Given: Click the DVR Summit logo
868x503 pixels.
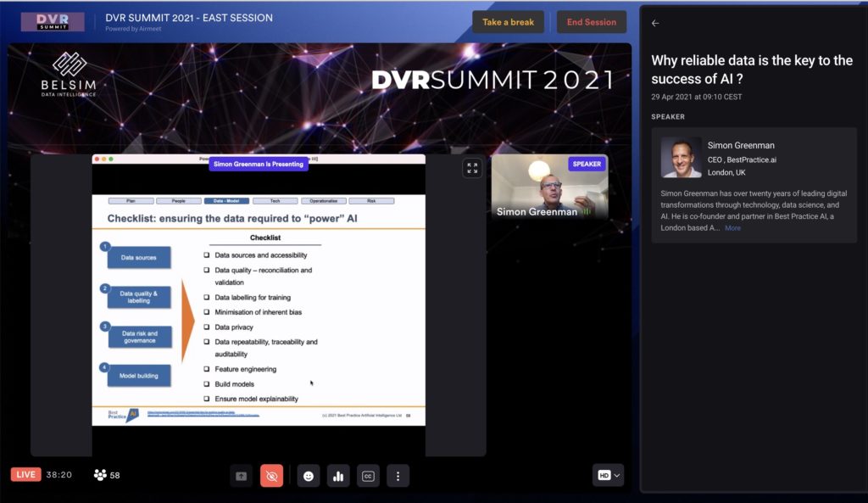Looking at the screenshot, I should point(53,21).
